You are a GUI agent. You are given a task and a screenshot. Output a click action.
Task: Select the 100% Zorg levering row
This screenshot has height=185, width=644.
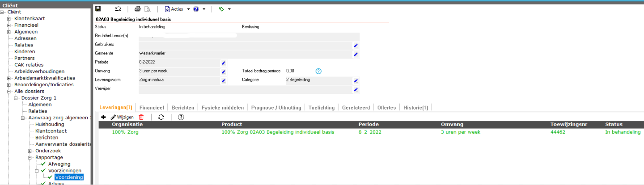[268, 132]
